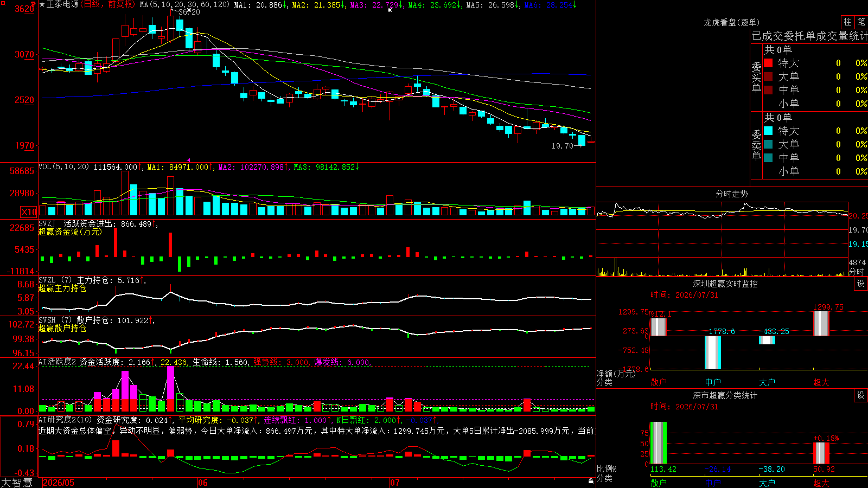
Task: Click the purple arrow marker above the VOL panel
Action: [x=188, y=160]
